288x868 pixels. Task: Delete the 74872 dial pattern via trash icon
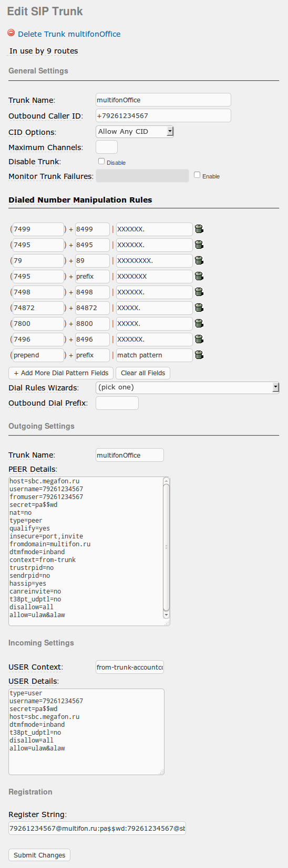coord(199,308)
